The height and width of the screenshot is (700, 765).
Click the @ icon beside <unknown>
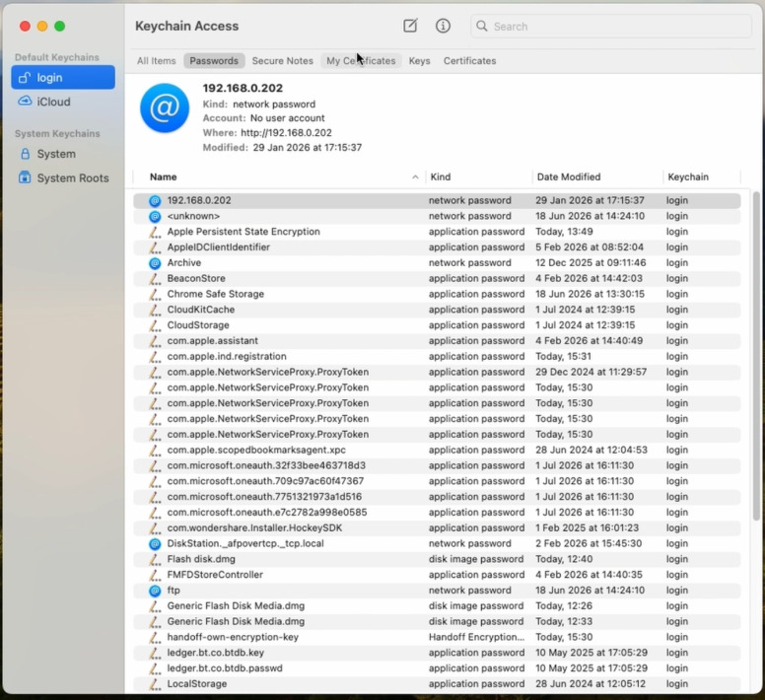[x=155, y=216]
